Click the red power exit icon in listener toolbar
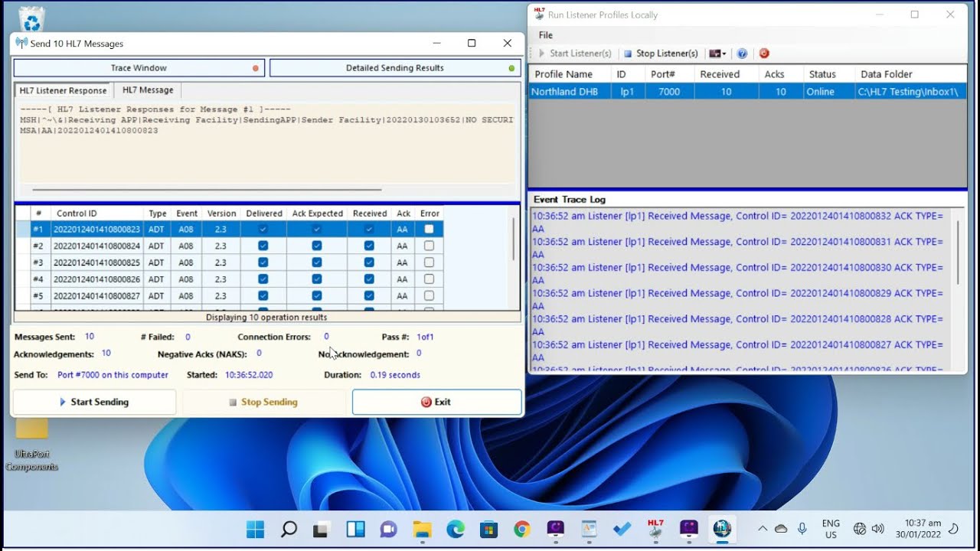 pyautogui.click(x=763, y=54)
